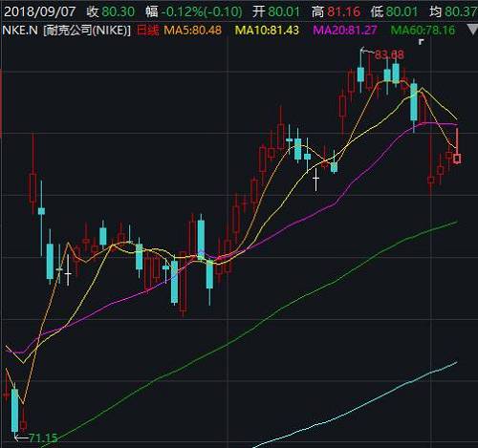Click the MA5:80.48 moving average label
This screenshot has width=478, height=448.
tap(192, 31)
